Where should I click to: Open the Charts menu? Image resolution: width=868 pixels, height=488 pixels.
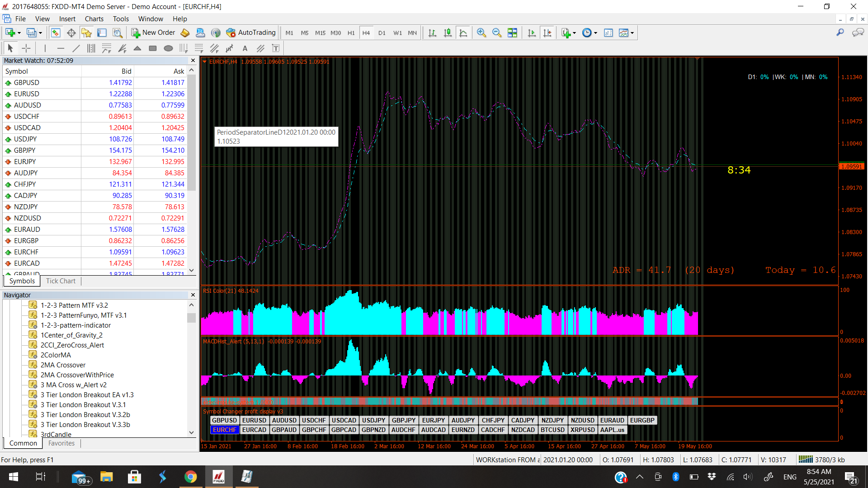[94, 19]
